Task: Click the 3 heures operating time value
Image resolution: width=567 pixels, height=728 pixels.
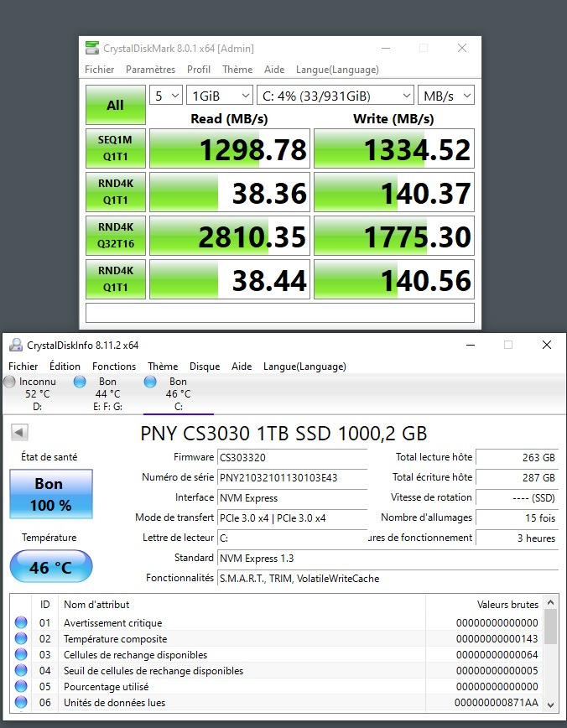Action: (518, 538)
